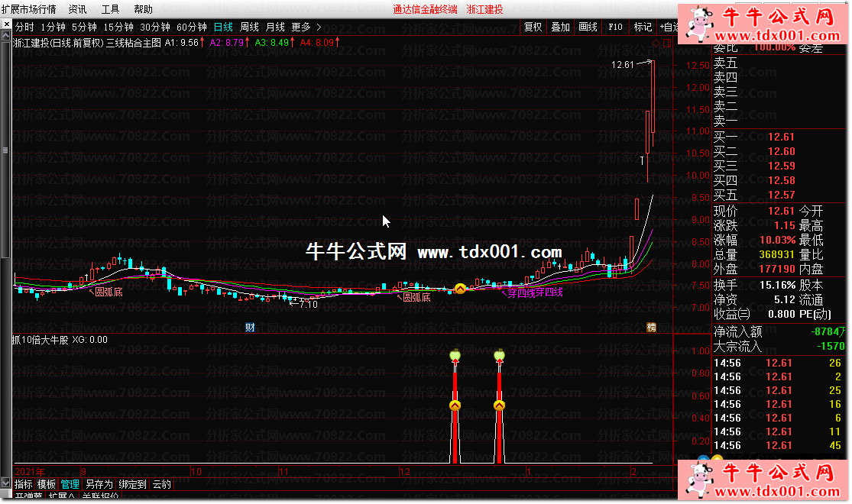Click the 总量 value 368931

pos(777,255)
